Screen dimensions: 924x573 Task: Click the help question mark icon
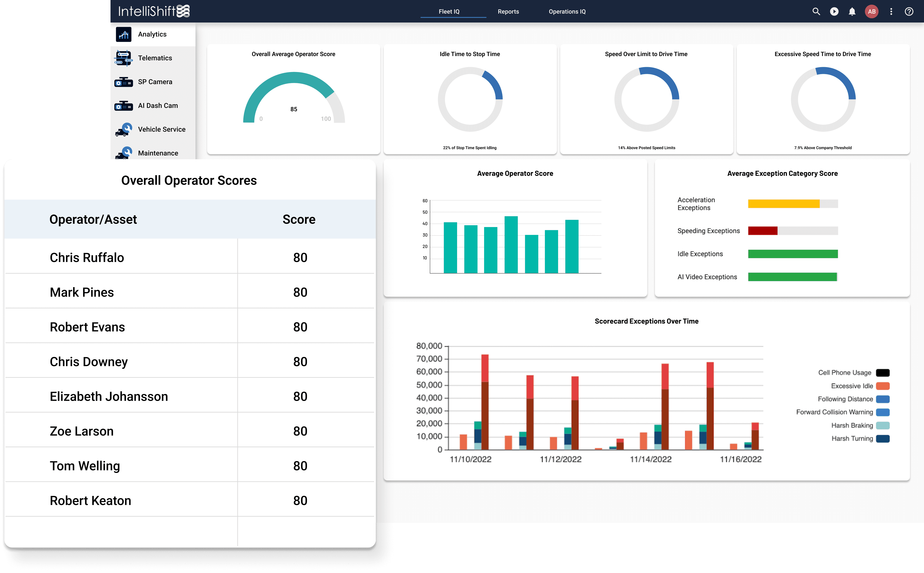click(x=909, y=11)
